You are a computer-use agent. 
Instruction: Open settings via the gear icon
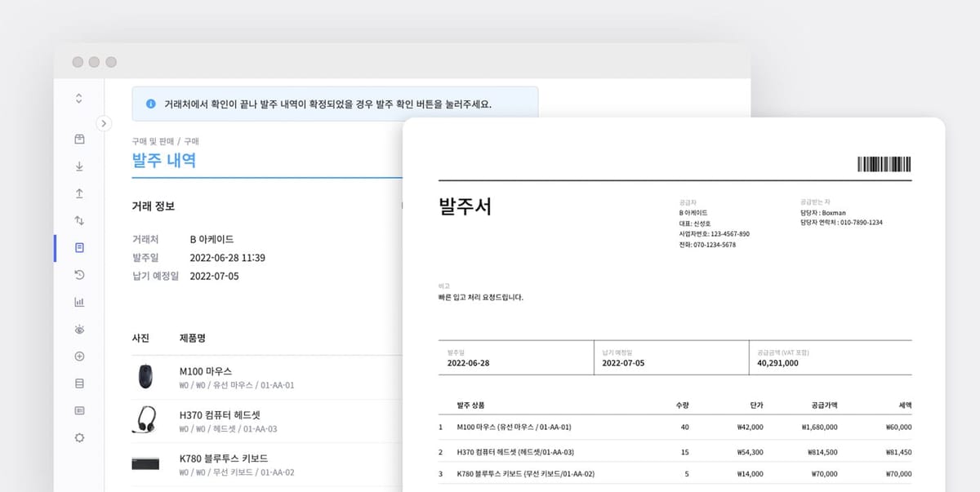pos(78,437)
